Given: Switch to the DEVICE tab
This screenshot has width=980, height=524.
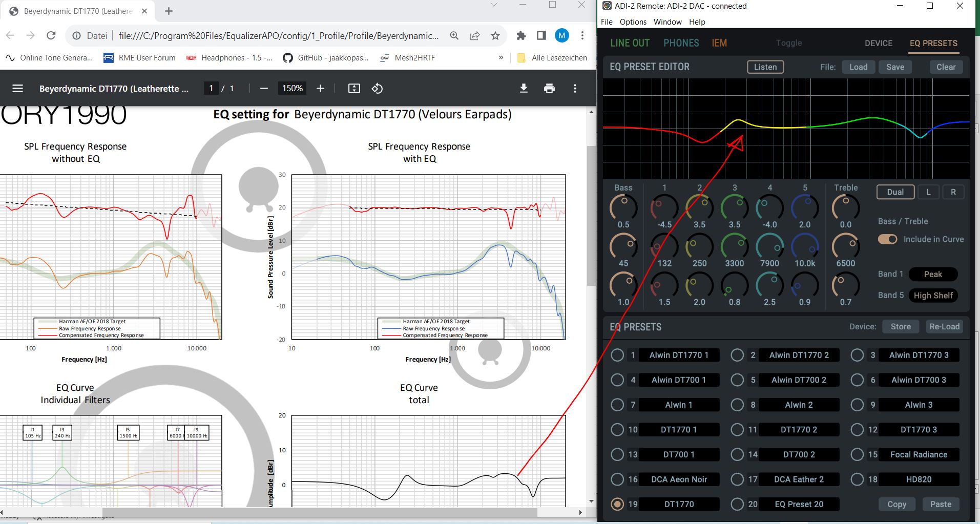Looking at the screenshot, I should click(x=879, y=43).
